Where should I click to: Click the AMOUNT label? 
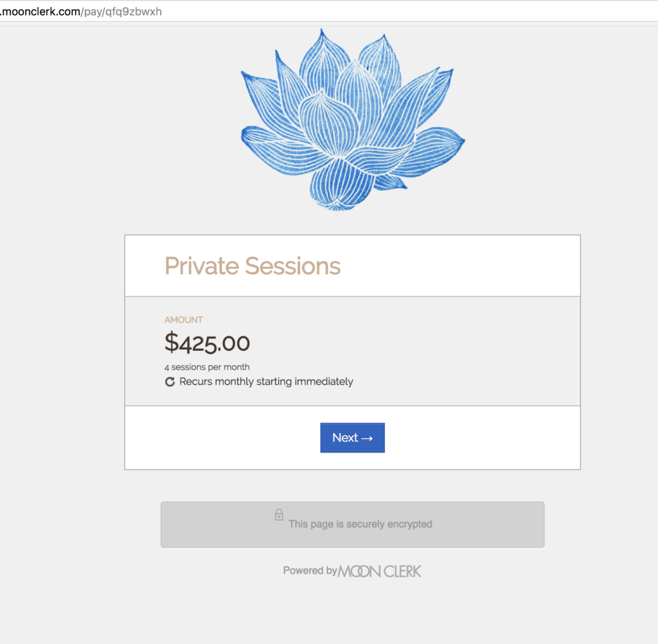183,320
